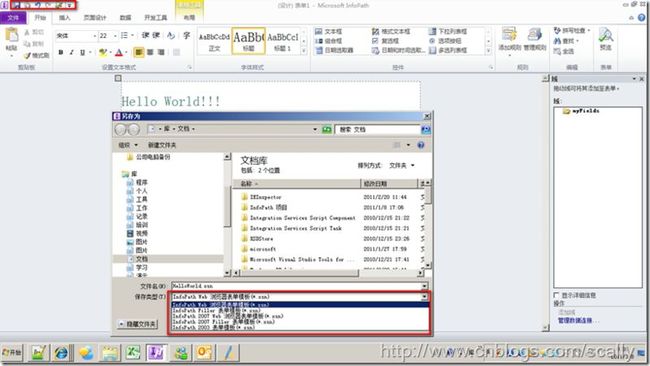Insert a Drop-Down List control (下拉列表框)
The height and width of the screenshot is (366, 650).
coord(448,32)
